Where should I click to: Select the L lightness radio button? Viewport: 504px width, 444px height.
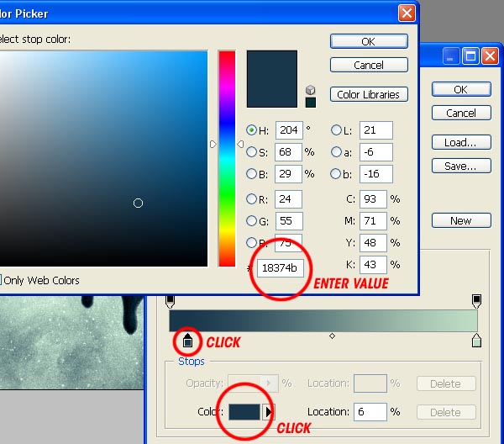pyautogui.click(x=336, y=130)
